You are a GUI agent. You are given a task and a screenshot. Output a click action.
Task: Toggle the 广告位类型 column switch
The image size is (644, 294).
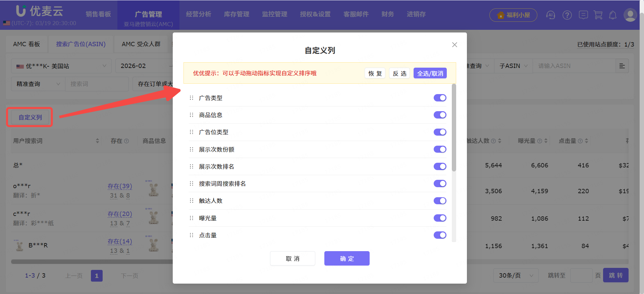(440, 132)
